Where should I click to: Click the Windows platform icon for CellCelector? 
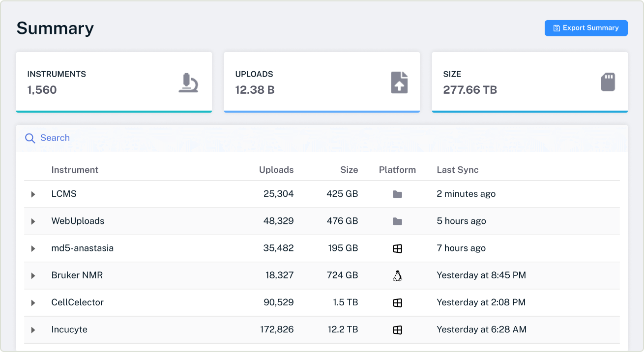tap(397, 302)
